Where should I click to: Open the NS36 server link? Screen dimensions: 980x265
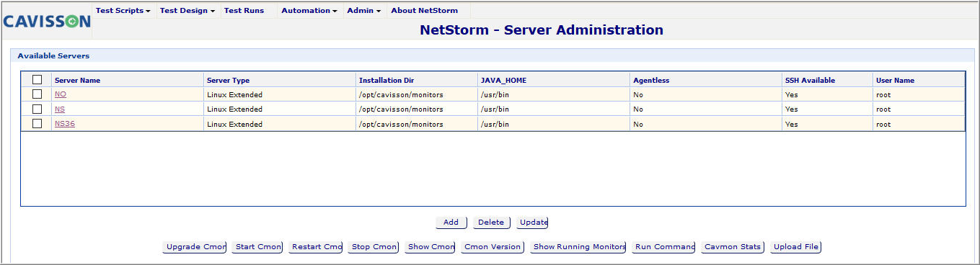click(65, 124)
